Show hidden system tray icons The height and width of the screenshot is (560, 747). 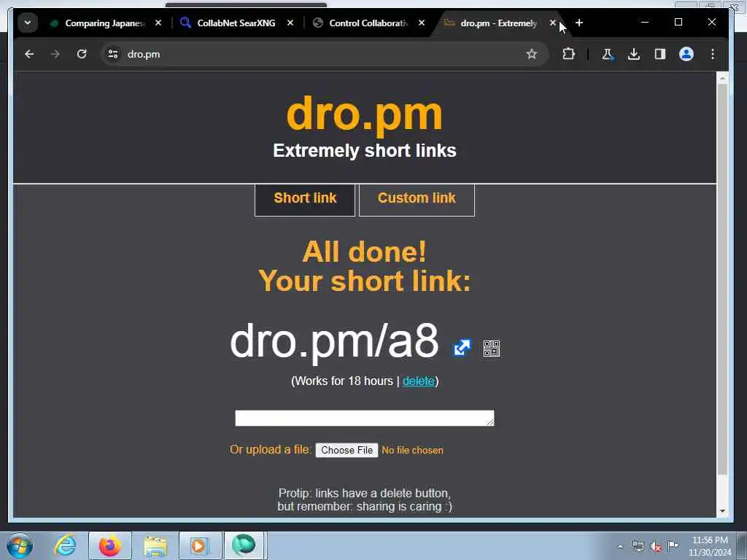pyautogui.click(x=620, y=547)
